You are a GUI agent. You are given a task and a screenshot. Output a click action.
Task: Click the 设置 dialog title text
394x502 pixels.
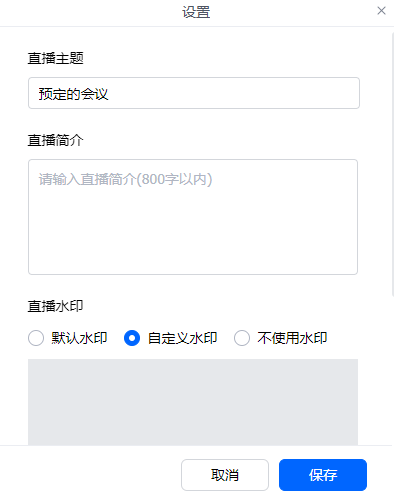[196, 12]
